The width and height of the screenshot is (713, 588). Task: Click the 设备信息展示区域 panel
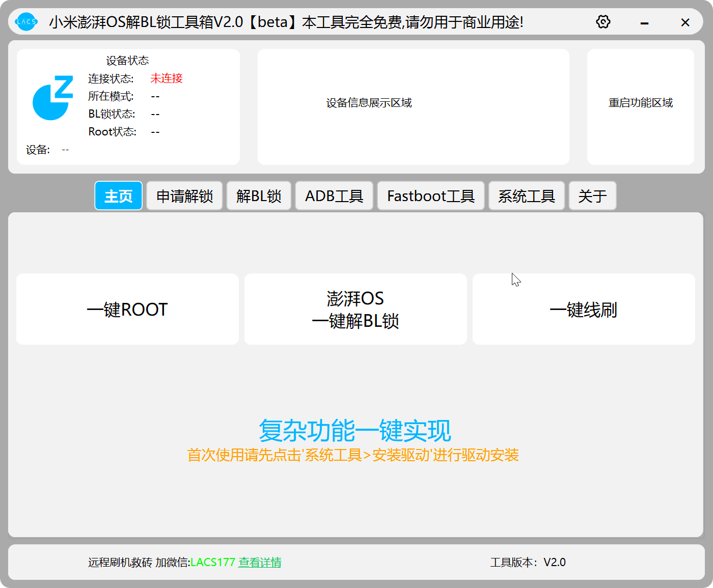click(413, 107)
